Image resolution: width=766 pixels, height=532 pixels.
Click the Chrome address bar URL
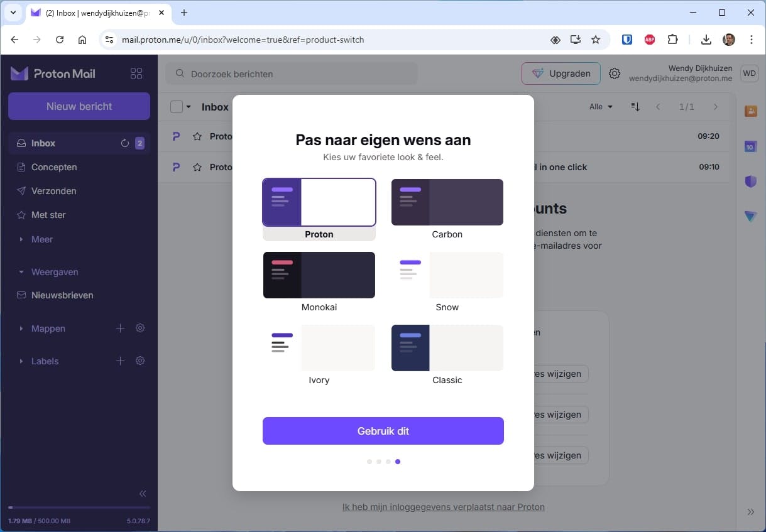point(243,40)
